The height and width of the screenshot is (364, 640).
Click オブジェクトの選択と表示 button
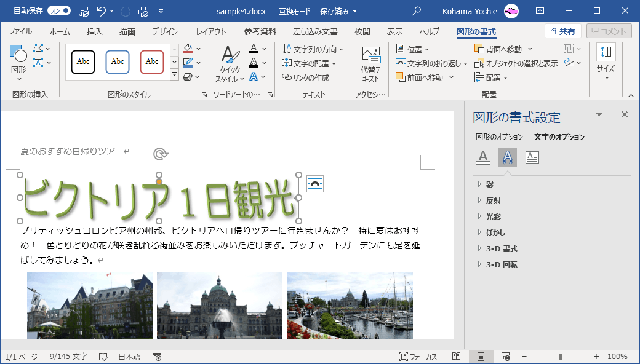coord(516,63)
